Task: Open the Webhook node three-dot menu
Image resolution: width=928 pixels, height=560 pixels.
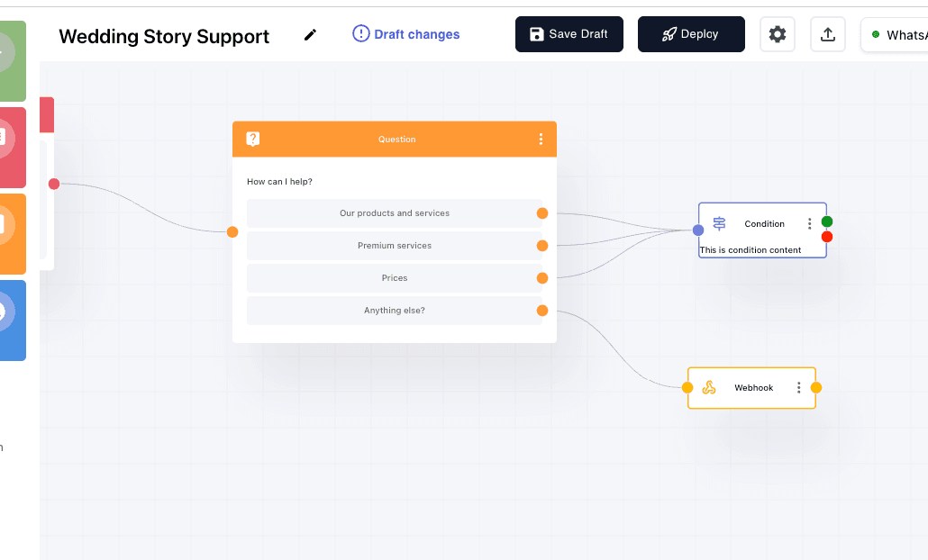Action: click(798, 388)
